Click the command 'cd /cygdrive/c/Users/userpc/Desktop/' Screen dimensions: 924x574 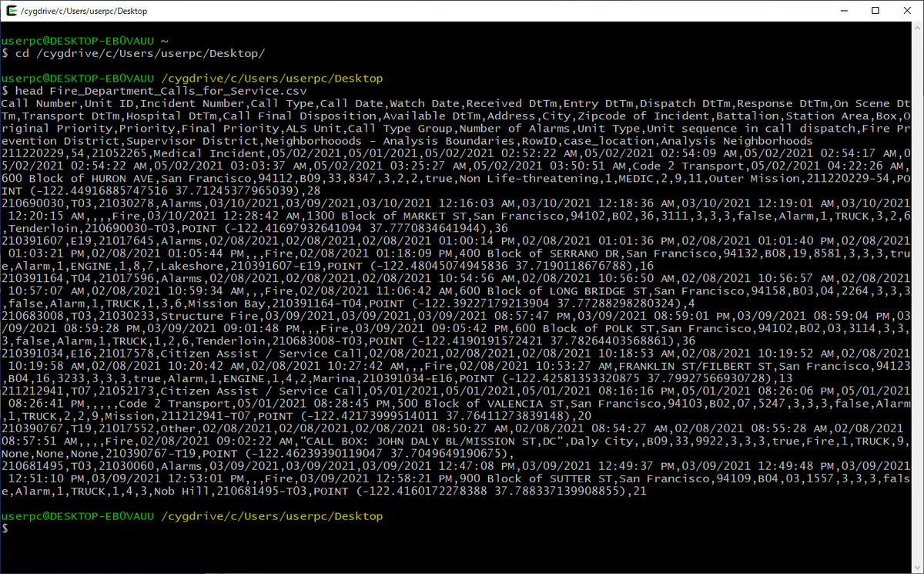pos(139,54)
